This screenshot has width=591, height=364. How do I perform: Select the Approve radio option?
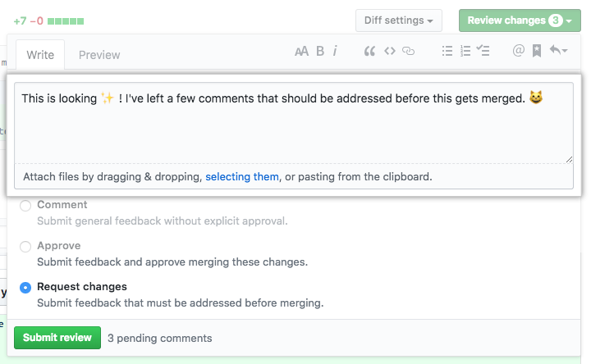26,247
